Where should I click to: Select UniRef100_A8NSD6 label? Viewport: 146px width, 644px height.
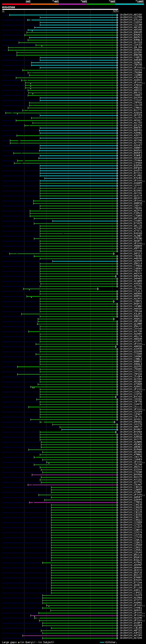pos(131,347)
